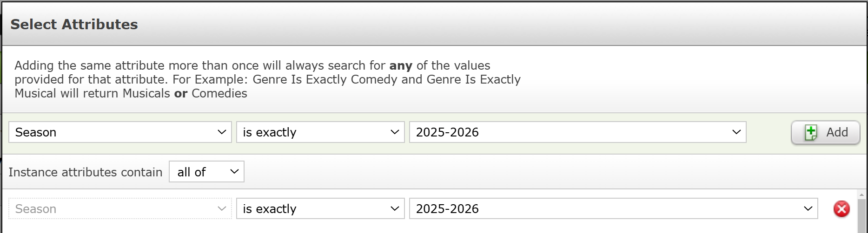
Task: Click chevron of bottom row 2025-2026 dropdown
Action: [808, 209]
